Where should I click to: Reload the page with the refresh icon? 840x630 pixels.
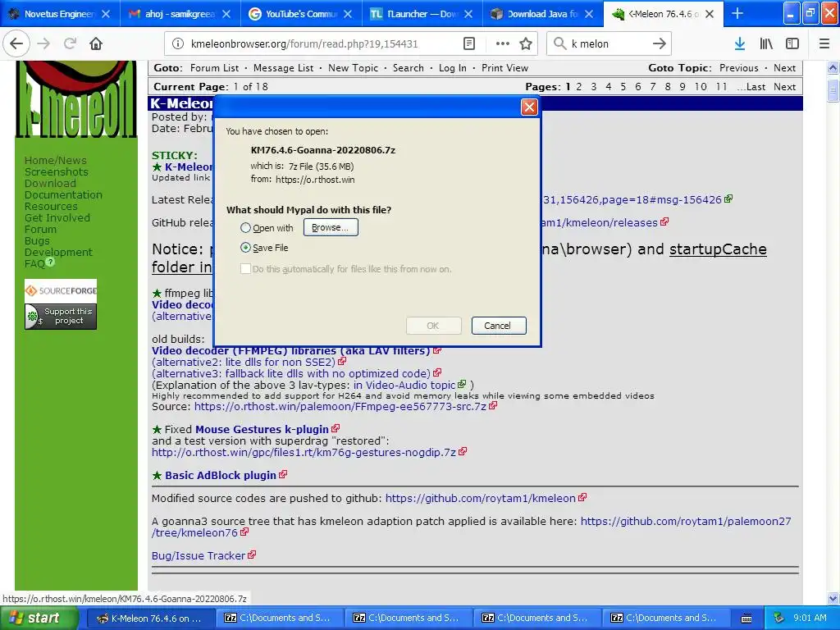70,43
